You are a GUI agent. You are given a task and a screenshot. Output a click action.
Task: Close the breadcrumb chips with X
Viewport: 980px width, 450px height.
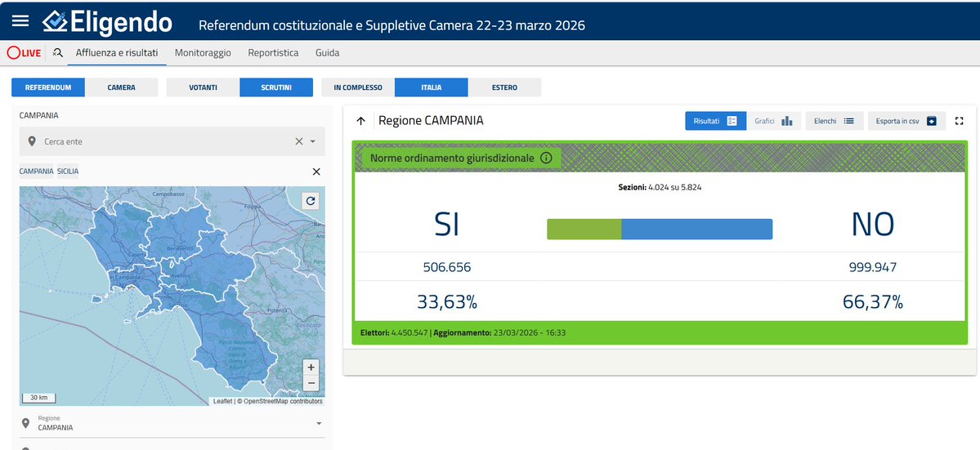(x=316, y=172)
